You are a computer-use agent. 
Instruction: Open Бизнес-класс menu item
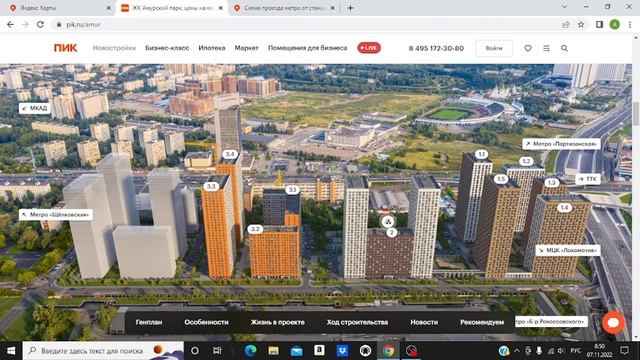[167, 48]
